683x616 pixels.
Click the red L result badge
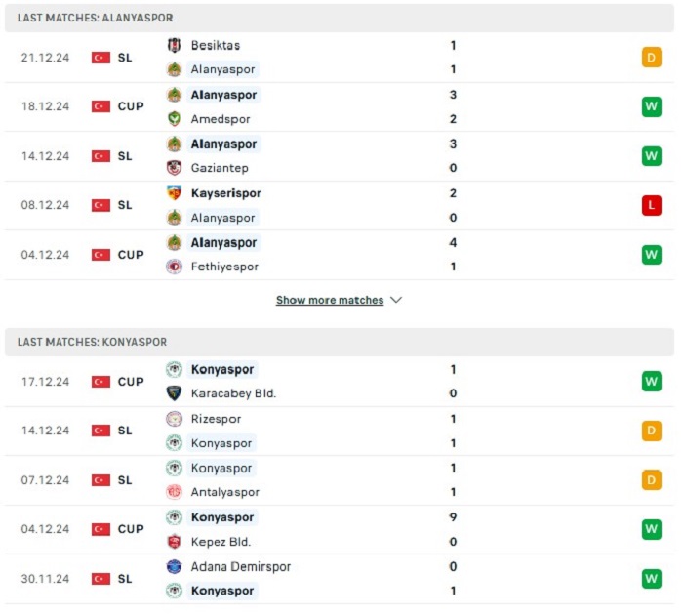pos(651,205)
